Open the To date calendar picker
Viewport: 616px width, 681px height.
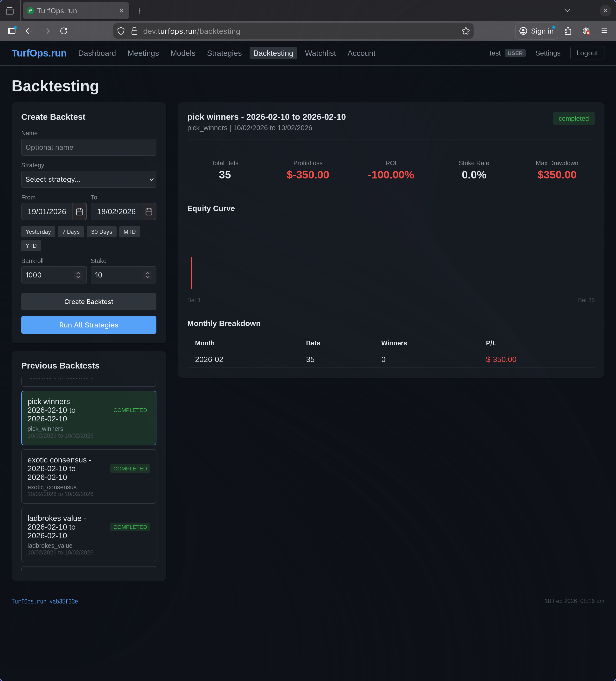149,212
